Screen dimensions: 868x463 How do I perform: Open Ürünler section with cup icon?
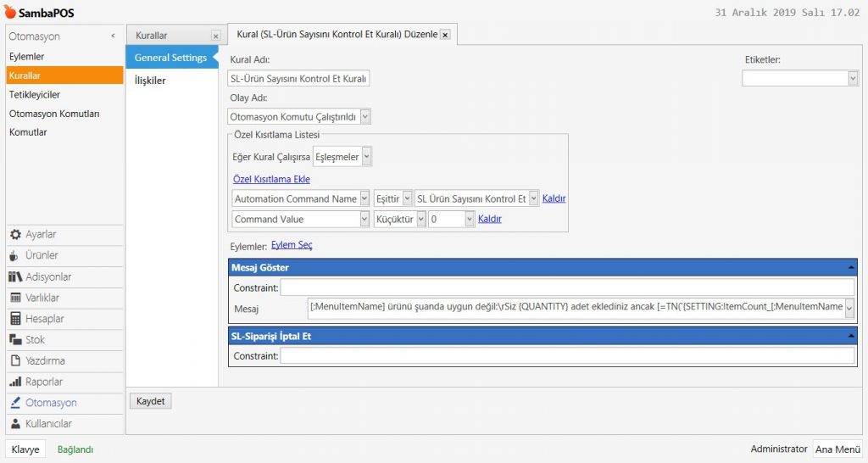(x=42, y=255)
